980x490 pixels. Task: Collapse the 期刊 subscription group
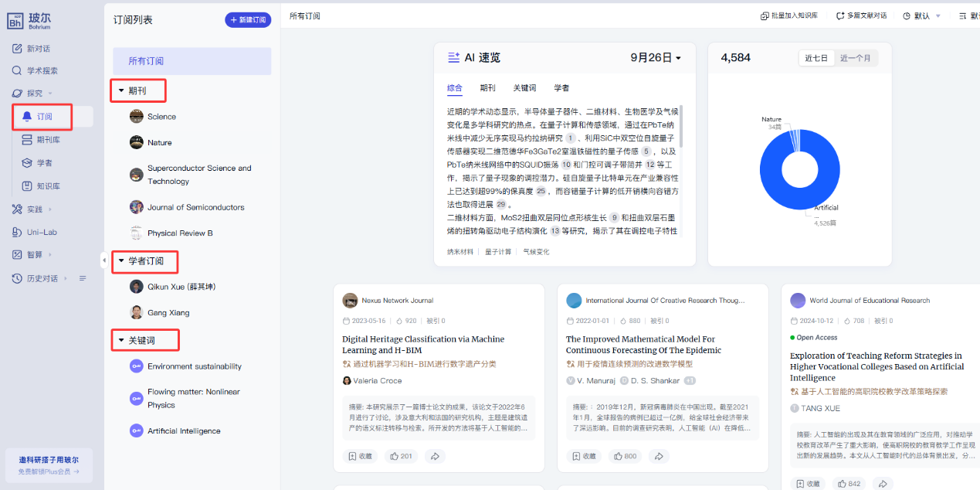[x=121, y=91]
